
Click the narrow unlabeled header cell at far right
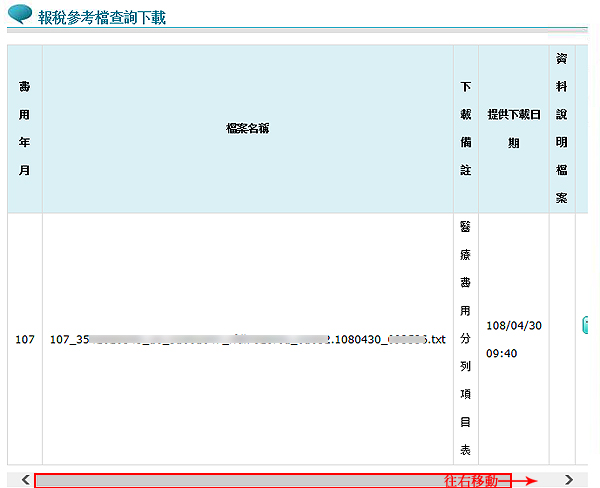[582, 129]
